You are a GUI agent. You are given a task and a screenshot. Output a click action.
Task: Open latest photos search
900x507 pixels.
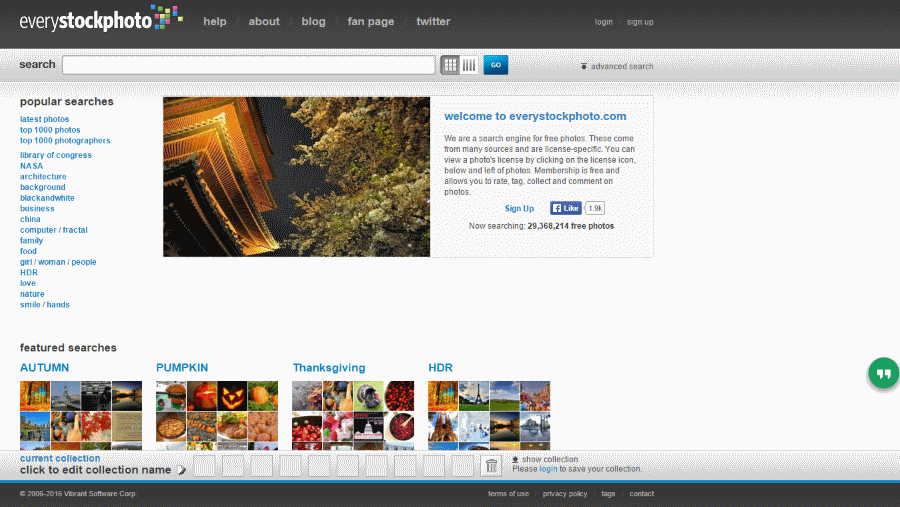pos(44,119)
